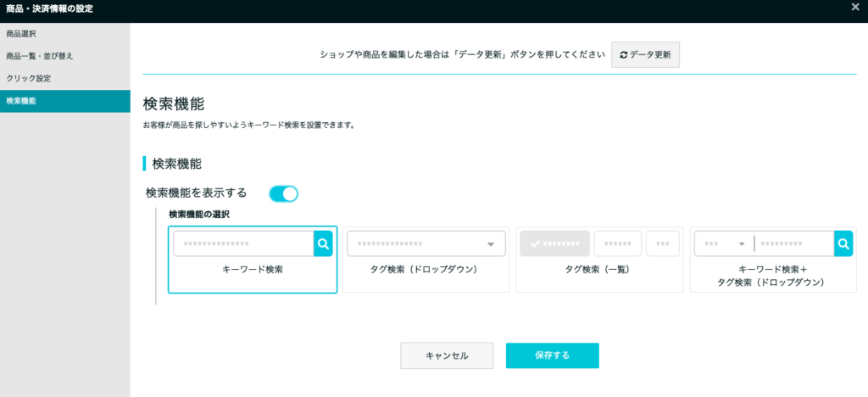Click the keyword input field in キーワード検索 preview
The height and width of the screenshot is (397, 868).
pyautogui.click(x=243, y=244)
